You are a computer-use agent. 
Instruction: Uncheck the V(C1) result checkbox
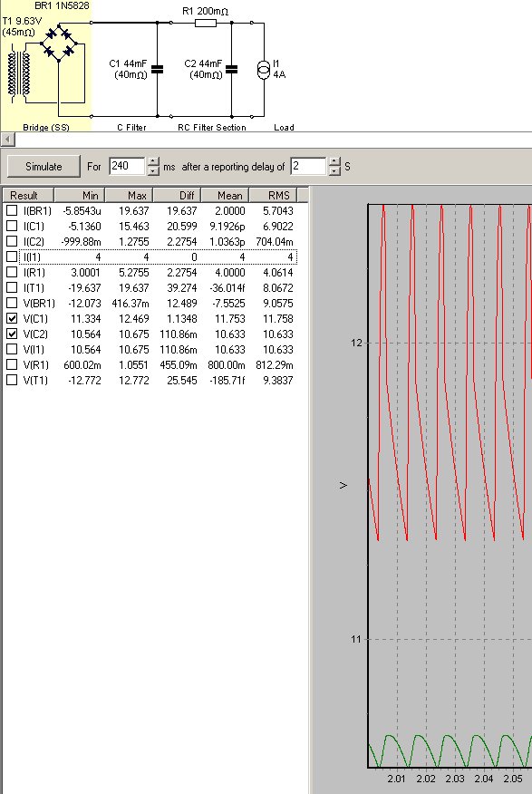(12, 318)
